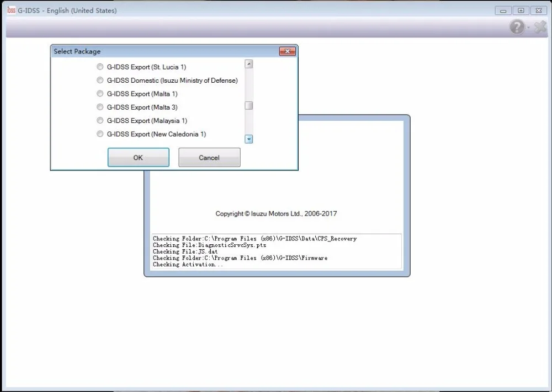Viewport: 552px width, 392px height.
Task: Click the grey exit X toolbar icon
Action: 540,27
